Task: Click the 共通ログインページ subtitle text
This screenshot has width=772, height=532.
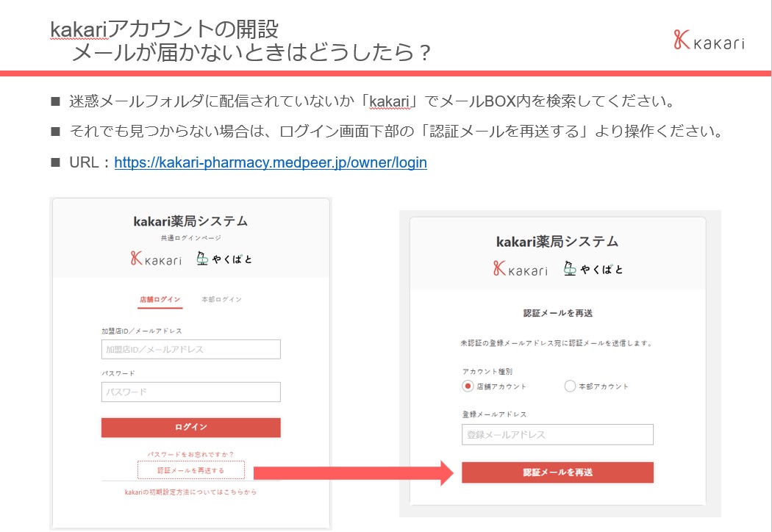Action: point(191,237)
